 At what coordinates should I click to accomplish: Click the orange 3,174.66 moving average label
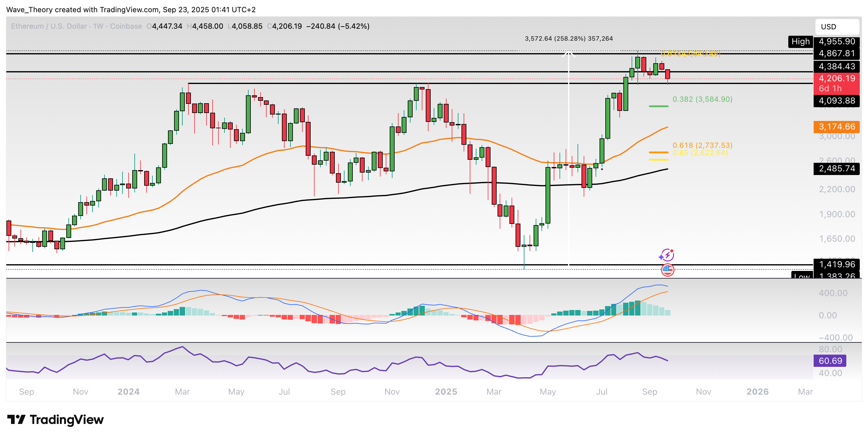(836, 127)
